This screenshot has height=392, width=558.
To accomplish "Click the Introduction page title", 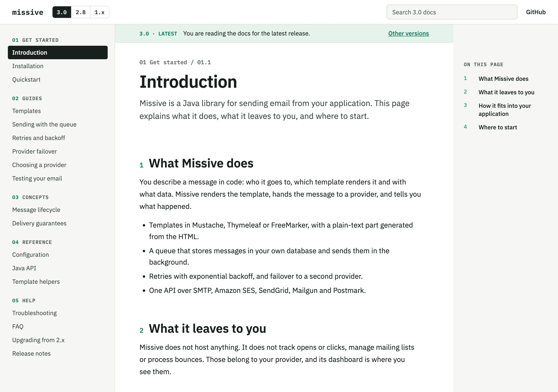I will point(188,82).
